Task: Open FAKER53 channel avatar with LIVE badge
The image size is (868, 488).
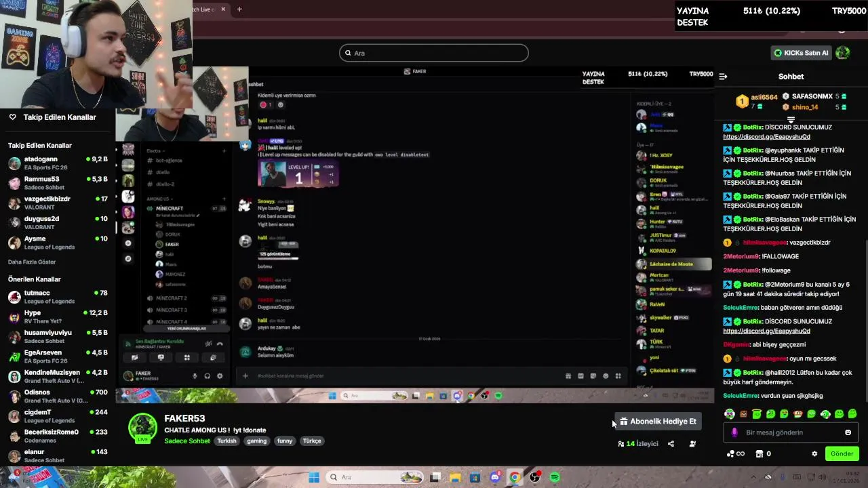Action: tap(142, 428)
